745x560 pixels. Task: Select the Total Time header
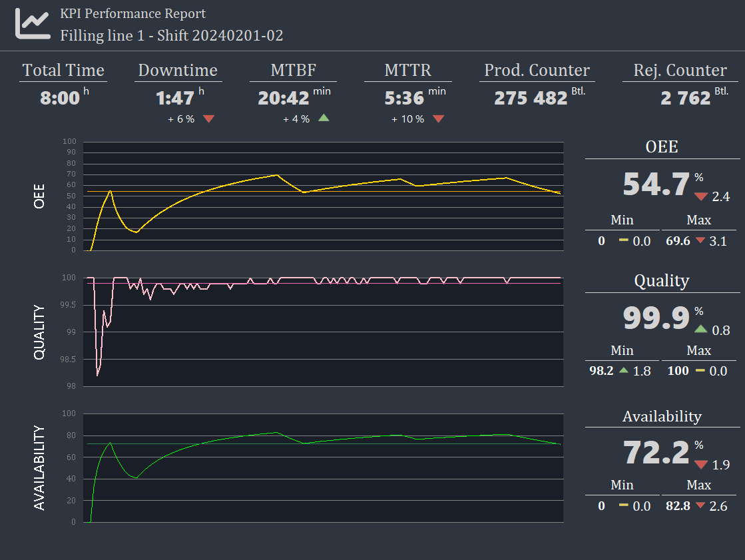63,70
